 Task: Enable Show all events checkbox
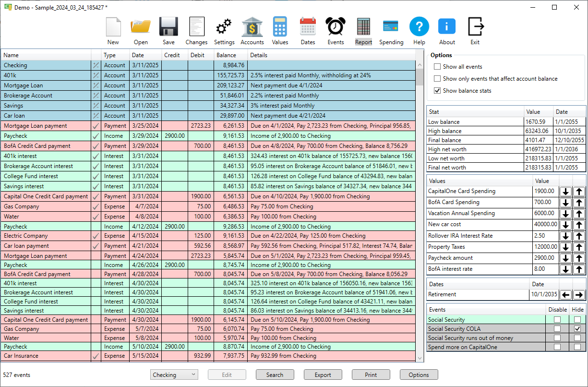(x=437, y=67)
